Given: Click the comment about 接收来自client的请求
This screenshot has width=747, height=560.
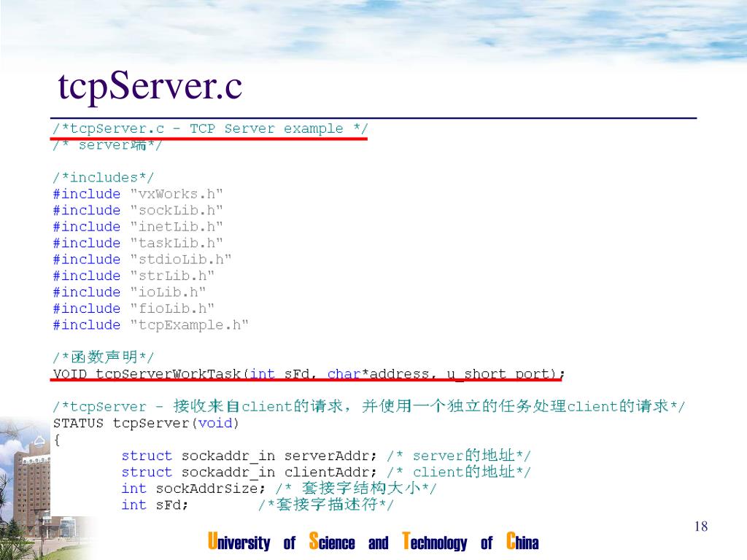Looking at the screenshot, I should (368, 406).
